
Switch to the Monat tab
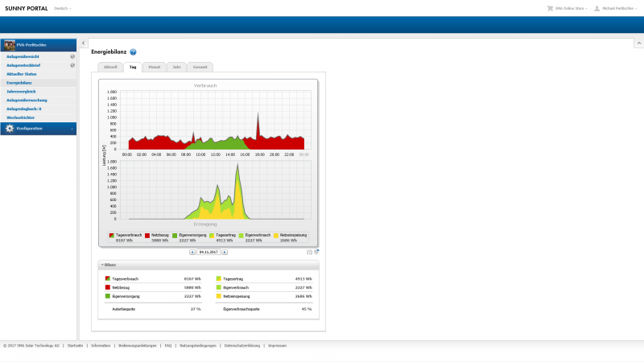155,67
